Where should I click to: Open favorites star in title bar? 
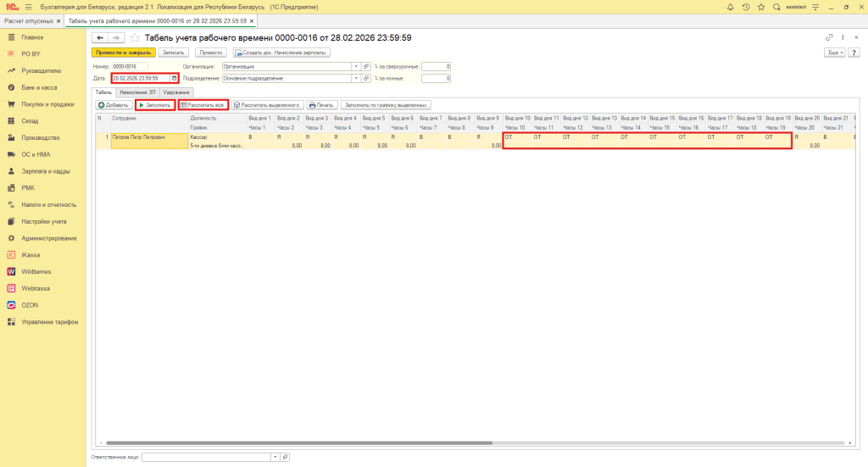coord(761,7)
